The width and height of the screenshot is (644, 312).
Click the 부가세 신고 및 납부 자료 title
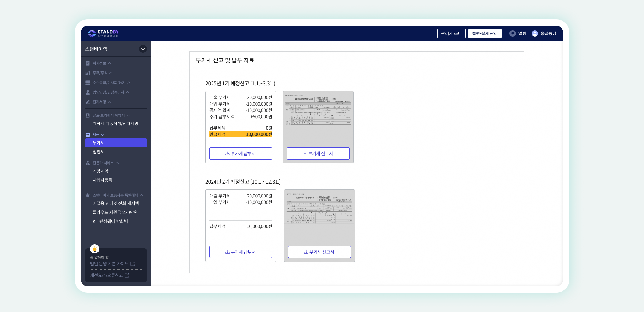225,60
